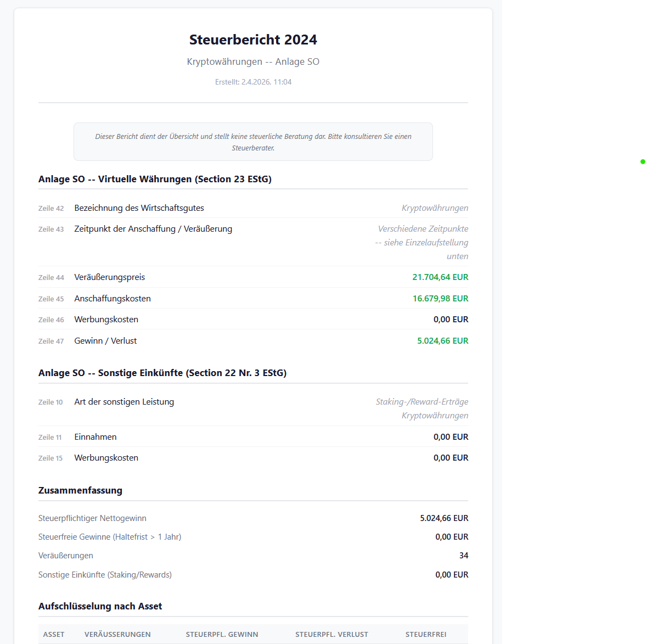Select the Steuerpflichtiger Nettogewinn label

click(x=92, y=518)
